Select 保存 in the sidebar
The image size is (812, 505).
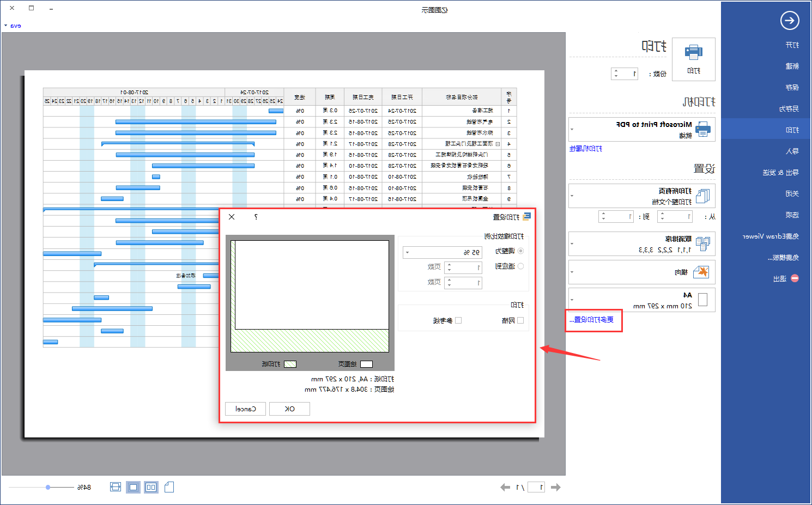tap(792, 87)
